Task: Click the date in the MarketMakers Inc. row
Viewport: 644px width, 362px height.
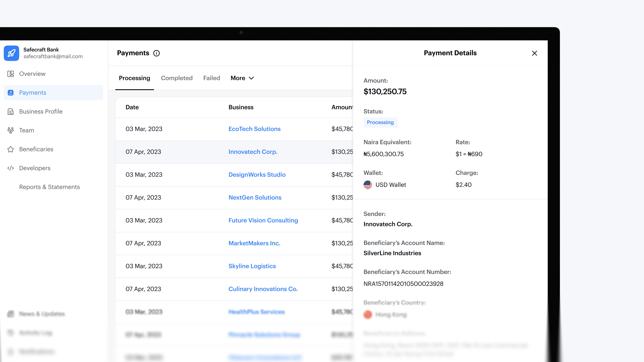Action: (143, 243)
